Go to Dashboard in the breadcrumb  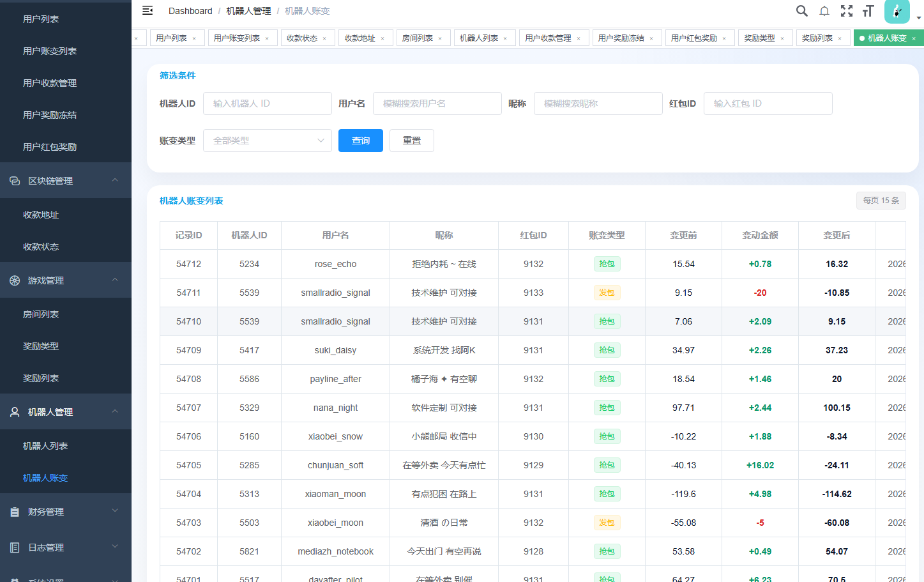pyautogui.click(x=190, y=11)
